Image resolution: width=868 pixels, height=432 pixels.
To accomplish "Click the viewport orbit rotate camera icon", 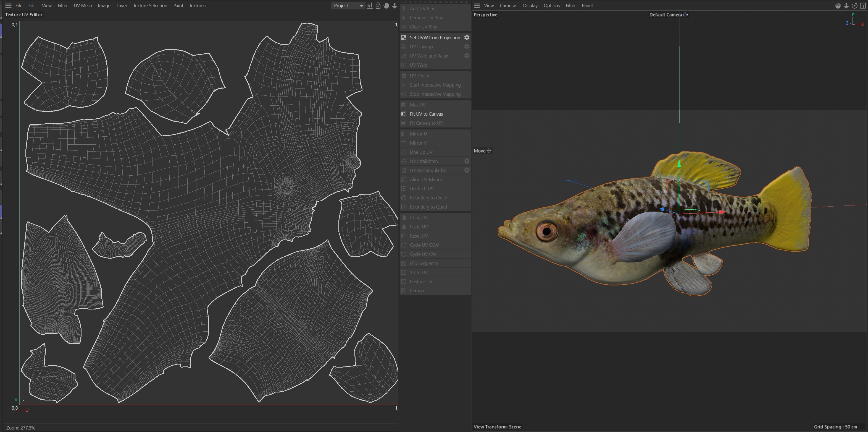I will [x=854, y=6].
